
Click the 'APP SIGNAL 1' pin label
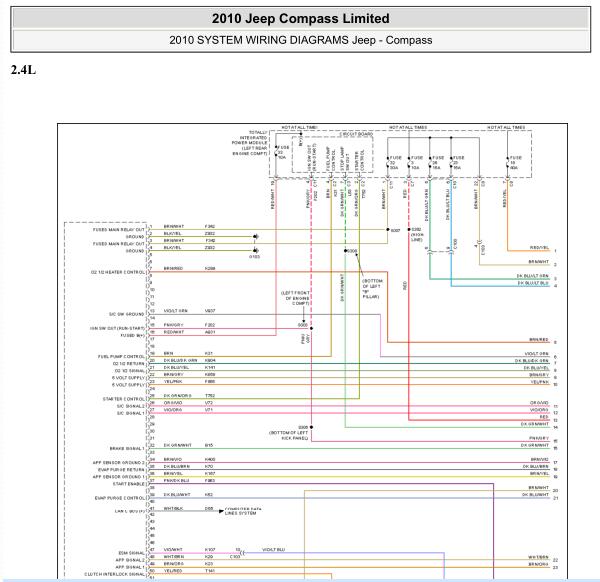click(x=130, y=567)
